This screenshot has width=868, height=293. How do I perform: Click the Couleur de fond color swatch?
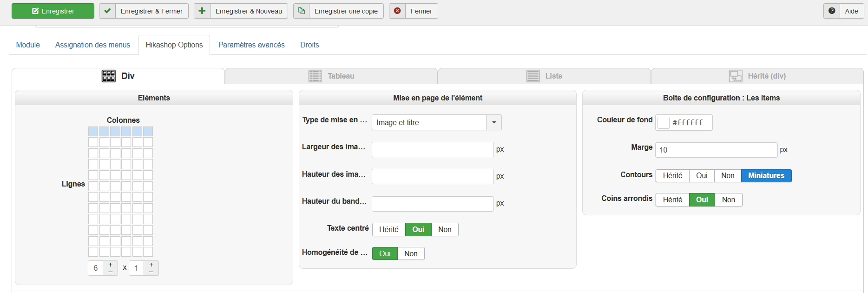tap(664, 122)
